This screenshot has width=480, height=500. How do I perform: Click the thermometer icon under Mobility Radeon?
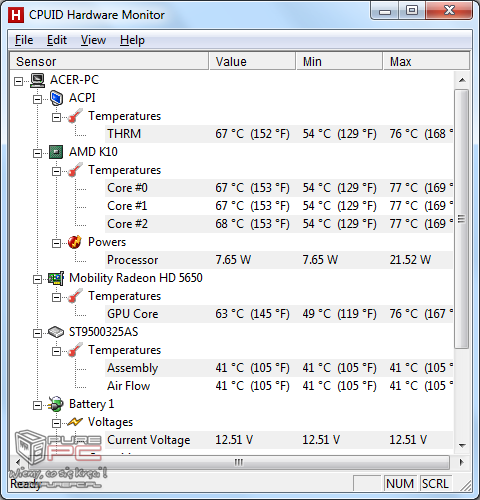pos(75,296)
